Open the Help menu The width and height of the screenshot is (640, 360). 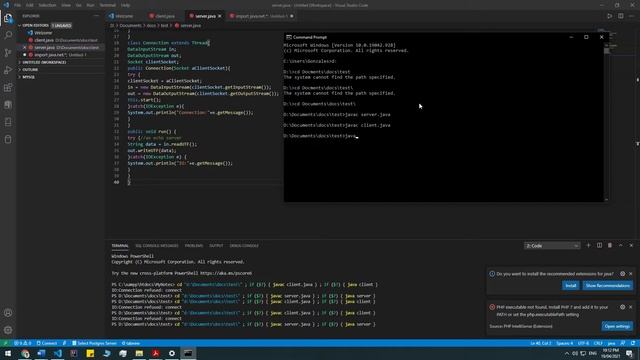[x=125, y=5]
